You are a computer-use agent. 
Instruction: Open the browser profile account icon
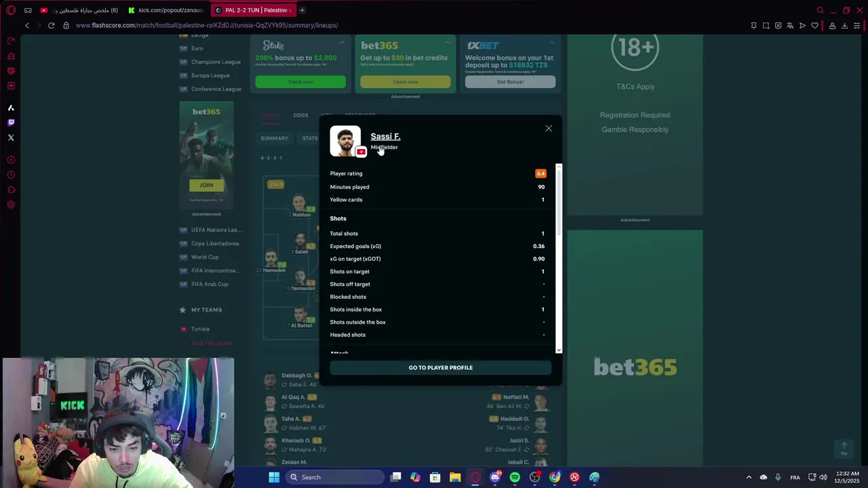point(832,26)
